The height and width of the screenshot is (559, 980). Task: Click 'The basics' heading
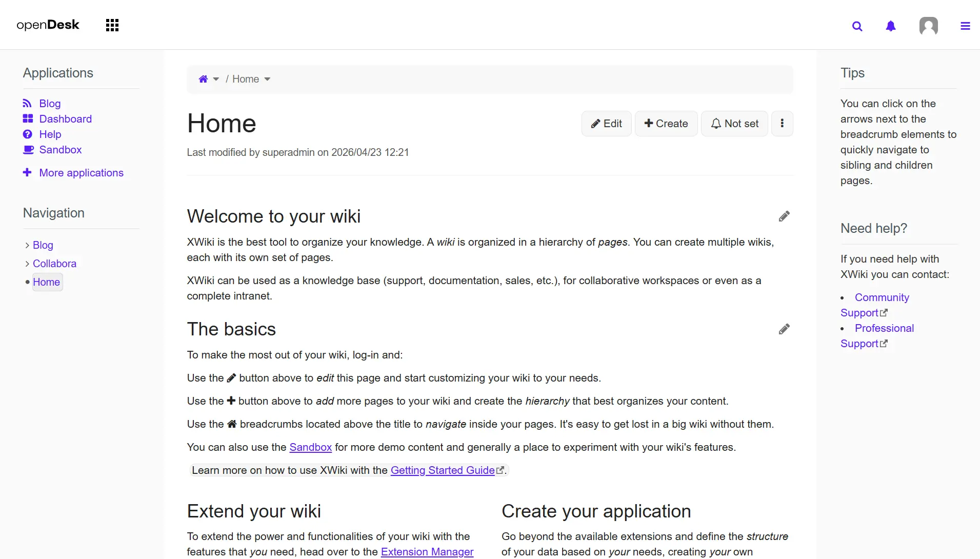[x=231, y=329]
